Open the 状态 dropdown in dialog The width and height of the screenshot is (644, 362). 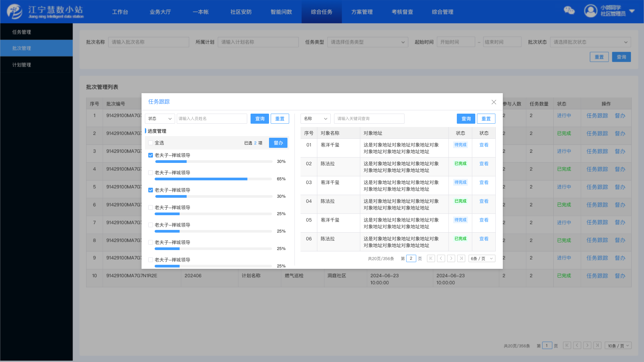click(160, 119)
